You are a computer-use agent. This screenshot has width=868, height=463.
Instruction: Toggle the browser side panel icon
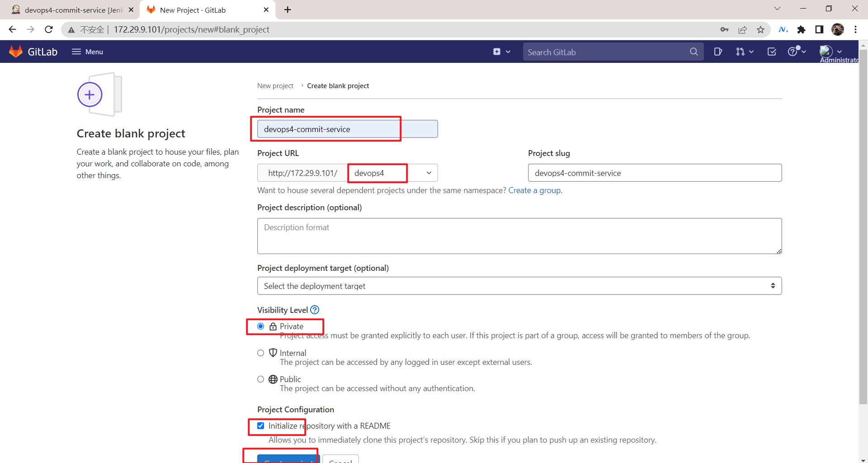point(819,29)
